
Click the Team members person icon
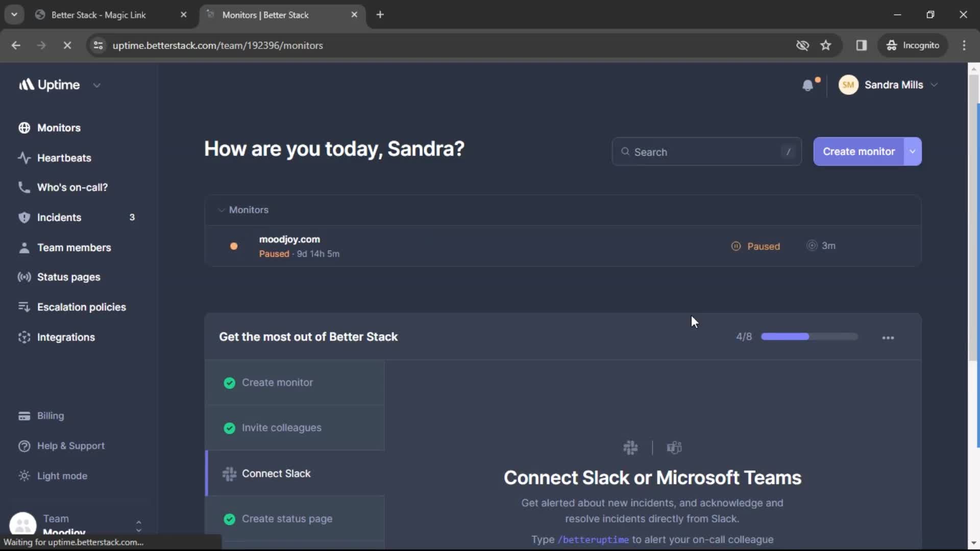[24, 248]
